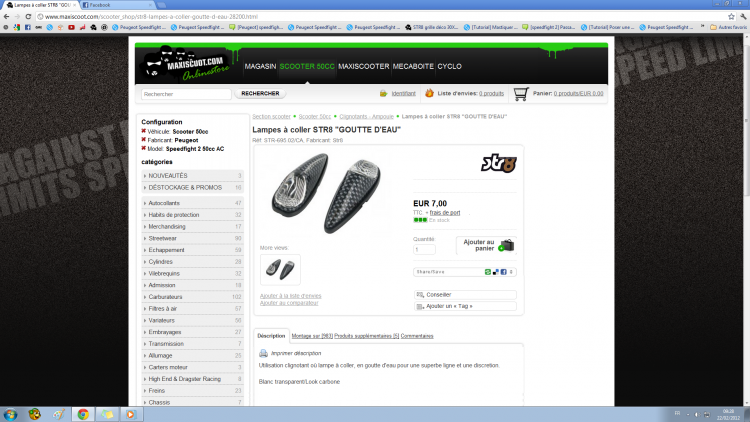This screenshot has width=750, height=422.
Task: Remove the Fabricant Peugeot filter
Action: (x=144, y=140)
